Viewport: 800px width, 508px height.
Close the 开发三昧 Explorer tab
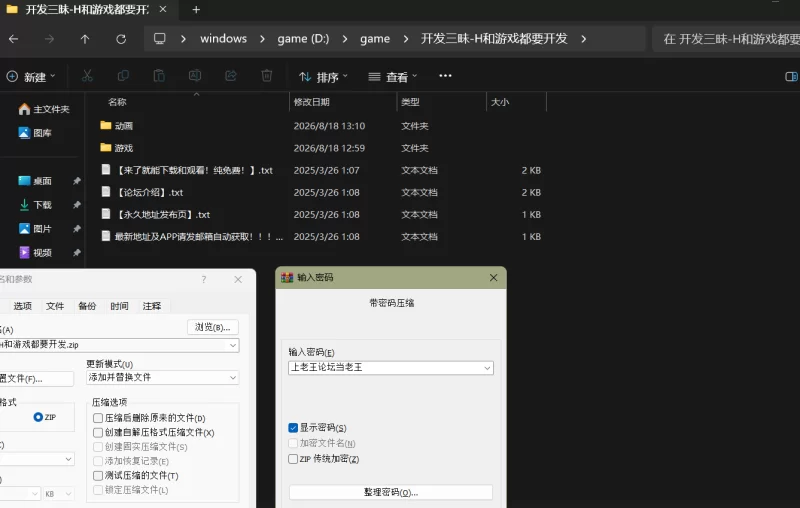coord(163,9)
